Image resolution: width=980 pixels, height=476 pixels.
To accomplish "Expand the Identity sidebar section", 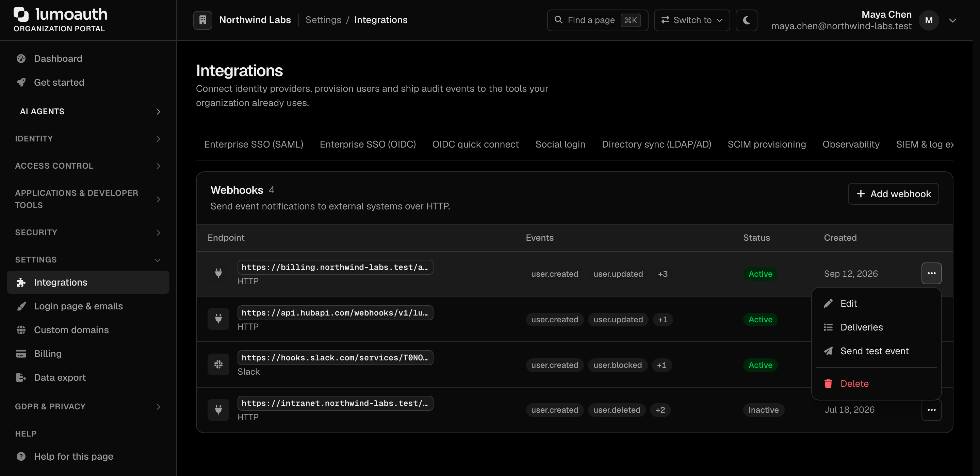I will tap(88, 139).
